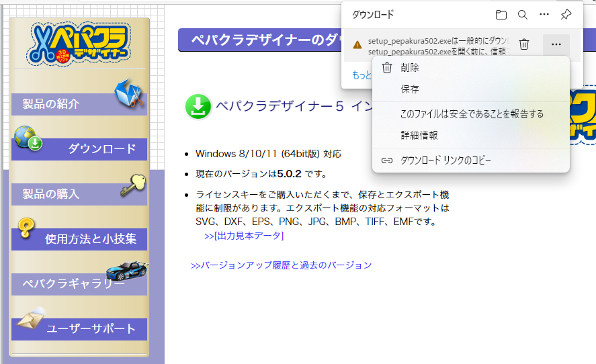The image size is (596, 364).
Task: Open the 製品の紹介 sidebar page
Action: pyautogui.click(x=79, y=104)
